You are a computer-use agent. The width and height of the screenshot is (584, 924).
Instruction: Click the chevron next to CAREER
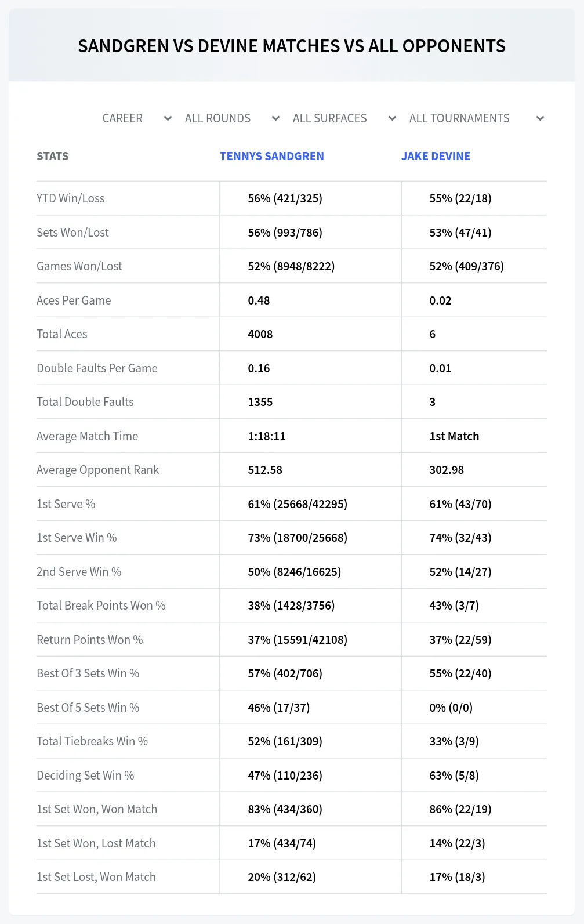click(168, 118)
